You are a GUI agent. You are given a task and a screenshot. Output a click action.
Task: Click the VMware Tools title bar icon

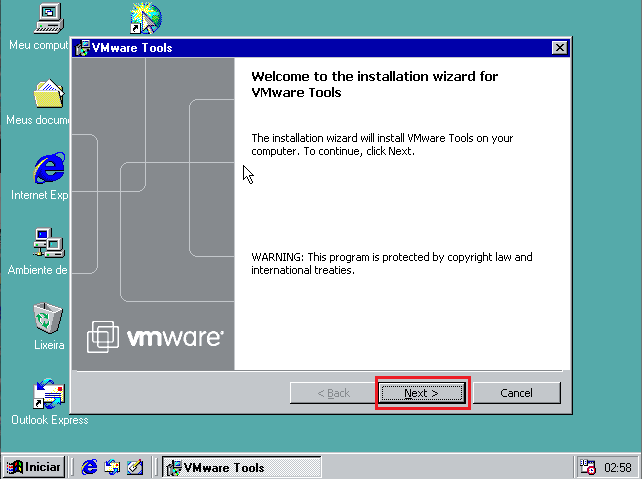point(83,48)
